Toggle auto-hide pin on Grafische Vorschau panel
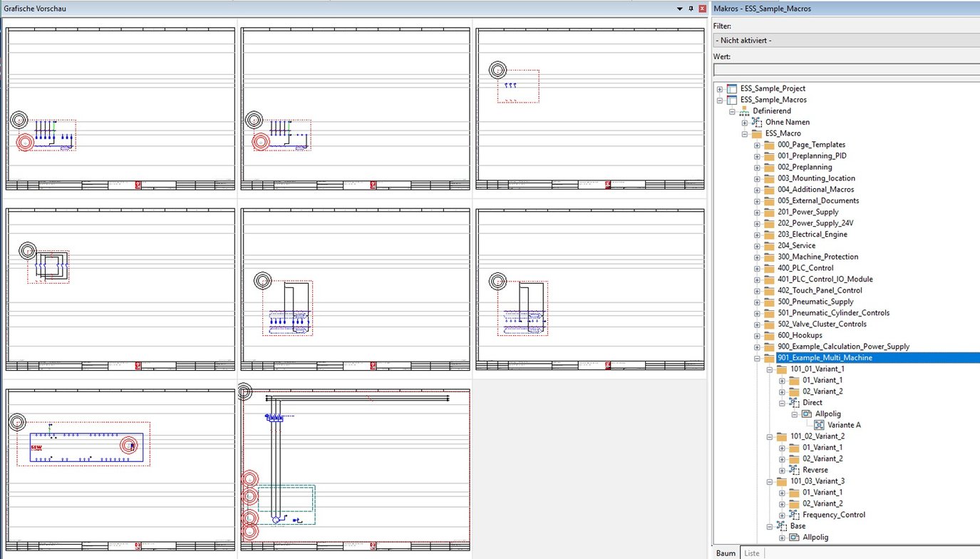 click(x=690, y=8)
